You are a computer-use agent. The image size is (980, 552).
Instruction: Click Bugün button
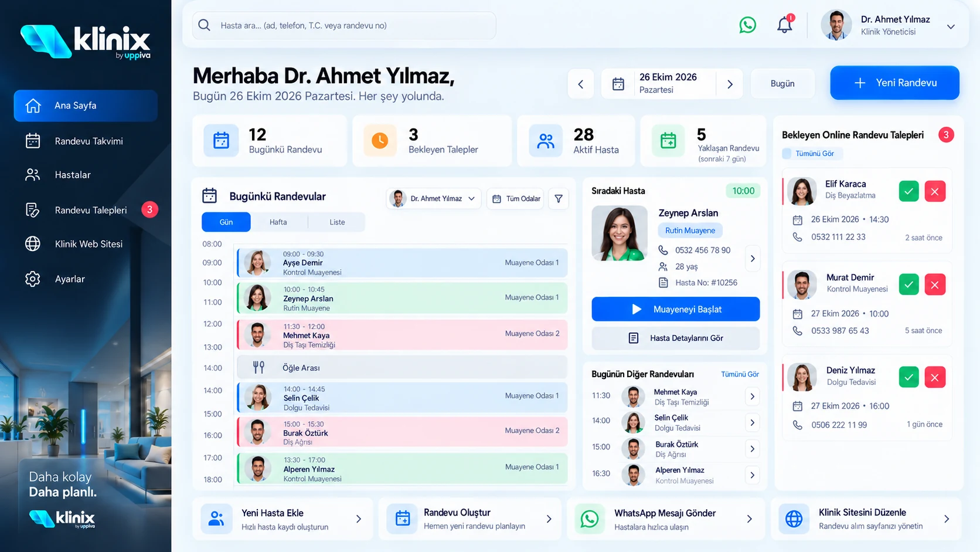[782, 84]
